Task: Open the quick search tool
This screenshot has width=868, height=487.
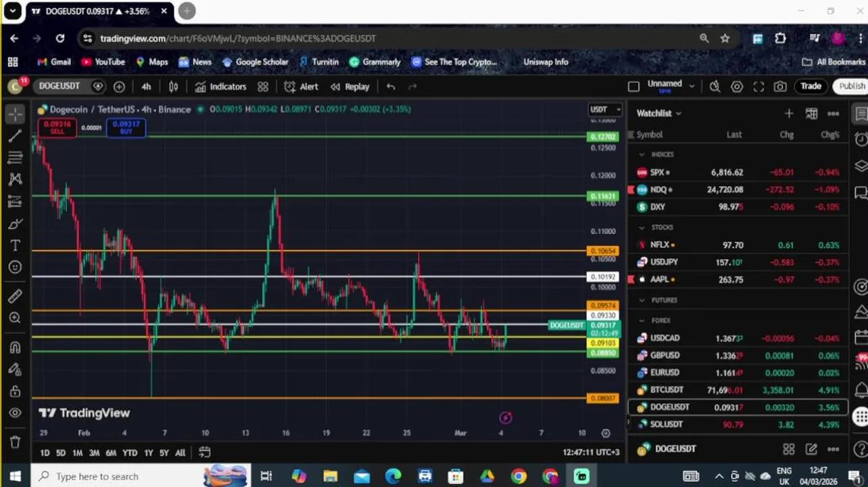Action: [715, 87]
